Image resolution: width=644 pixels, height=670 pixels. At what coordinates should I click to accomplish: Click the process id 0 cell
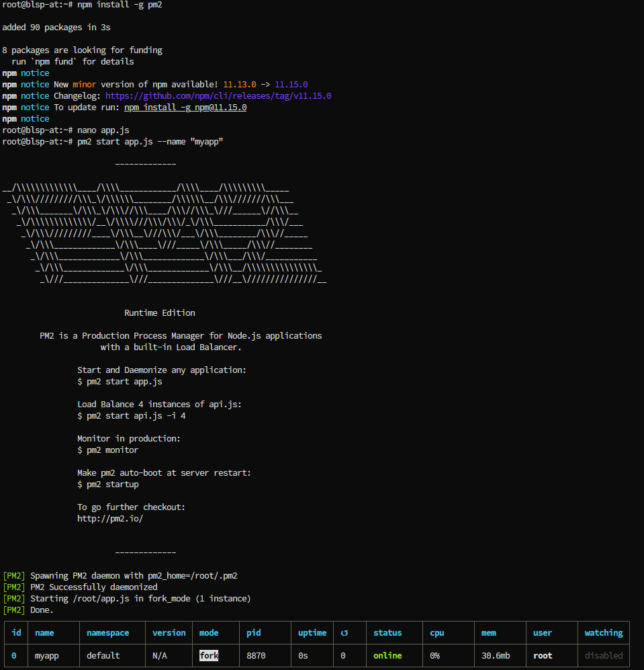pyautogui.click(x=14, y=655)
